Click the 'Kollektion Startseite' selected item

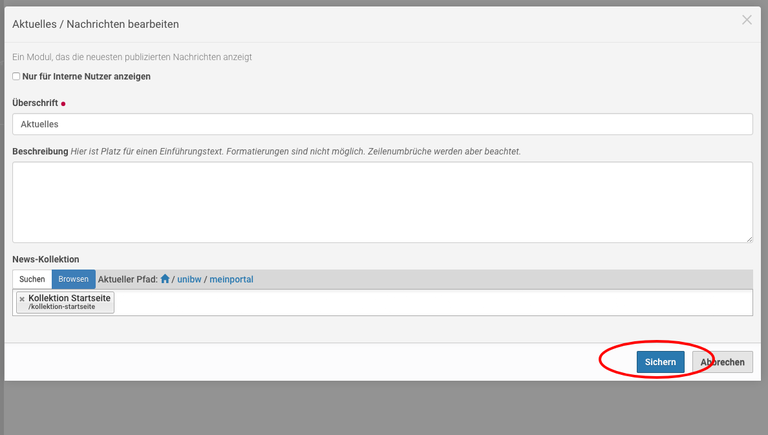(x=65, y=302)
